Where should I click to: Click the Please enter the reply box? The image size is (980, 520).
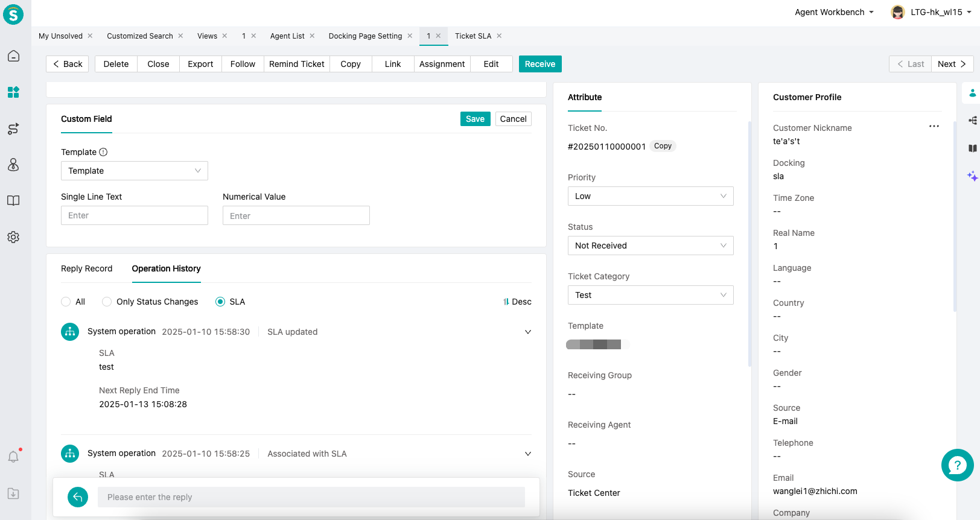pos(311,497)
